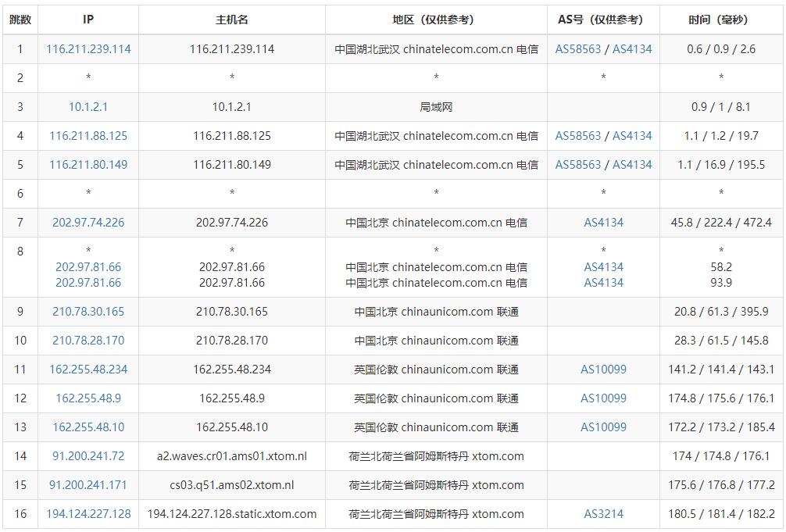The width and height of the screenshot is (786, 532).
Task: Open IP link 202.97.74.226
Action: (88, 223)
